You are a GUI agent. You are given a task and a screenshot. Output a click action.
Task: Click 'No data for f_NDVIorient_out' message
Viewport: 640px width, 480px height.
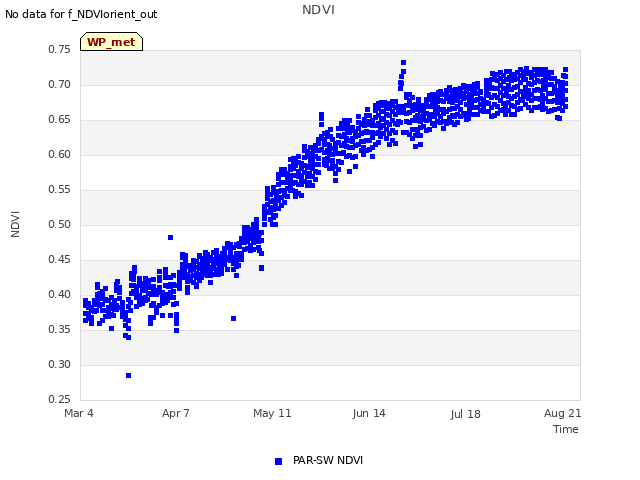(x=81, y=14)
